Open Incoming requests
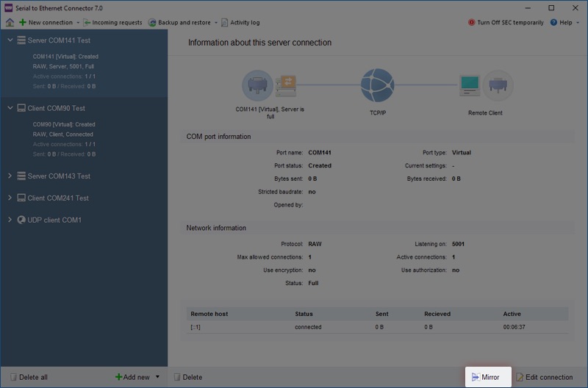Viewport: 588px width, 388px height. 112,23
